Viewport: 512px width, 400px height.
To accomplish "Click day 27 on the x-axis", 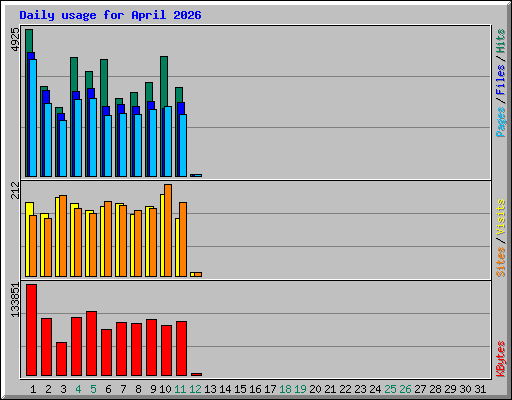I will 420,389.
